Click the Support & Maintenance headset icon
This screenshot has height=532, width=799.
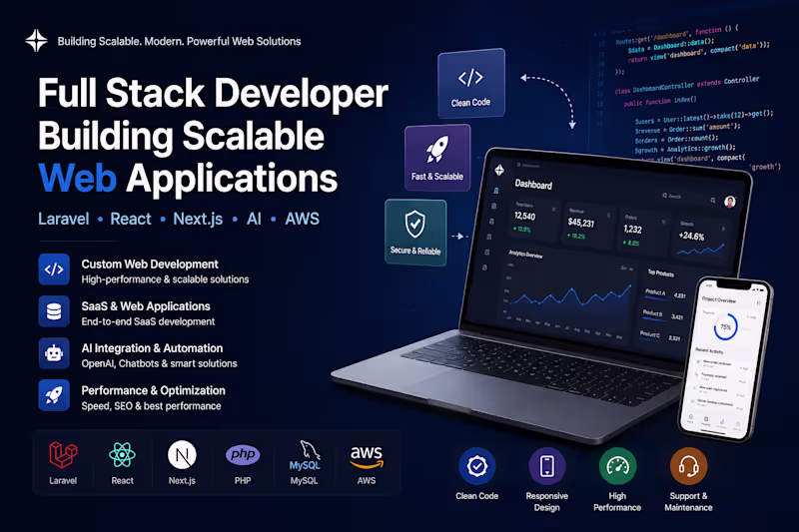688,466
